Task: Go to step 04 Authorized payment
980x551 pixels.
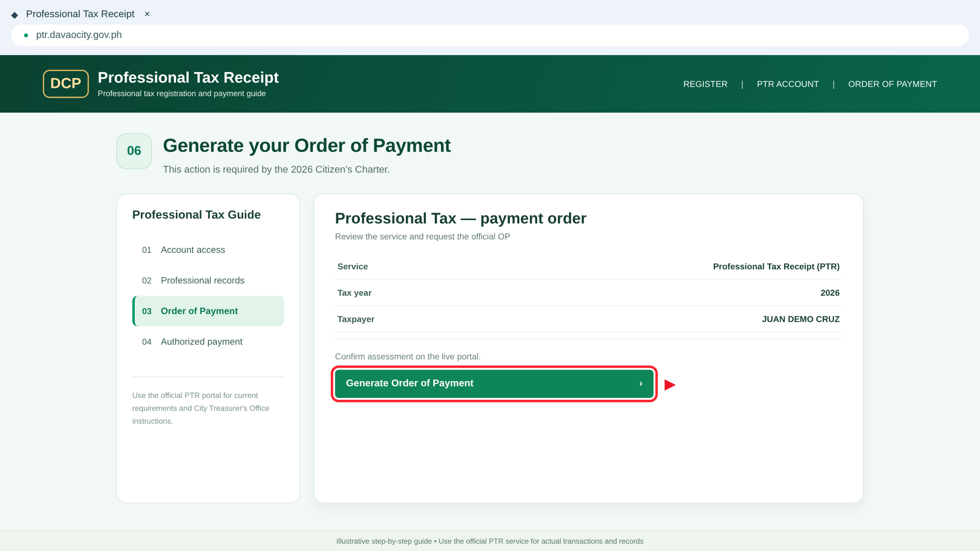Action: (208, 342)
